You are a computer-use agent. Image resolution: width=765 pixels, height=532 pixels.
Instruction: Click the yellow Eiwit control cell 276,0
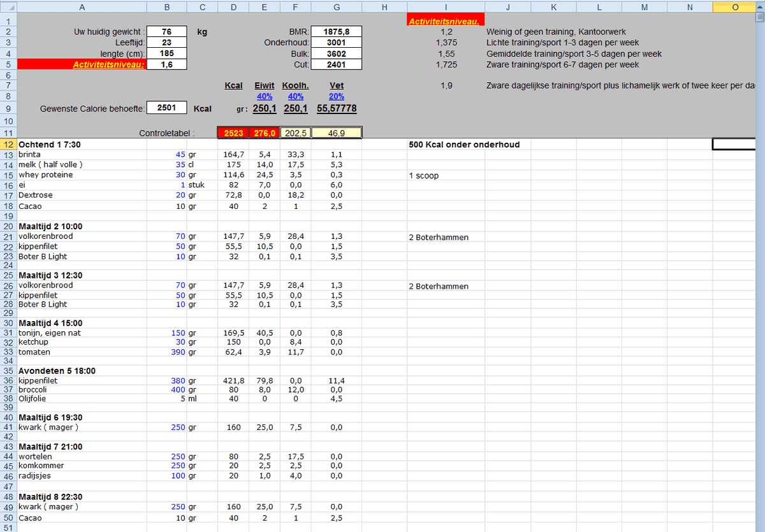point(264,133)
